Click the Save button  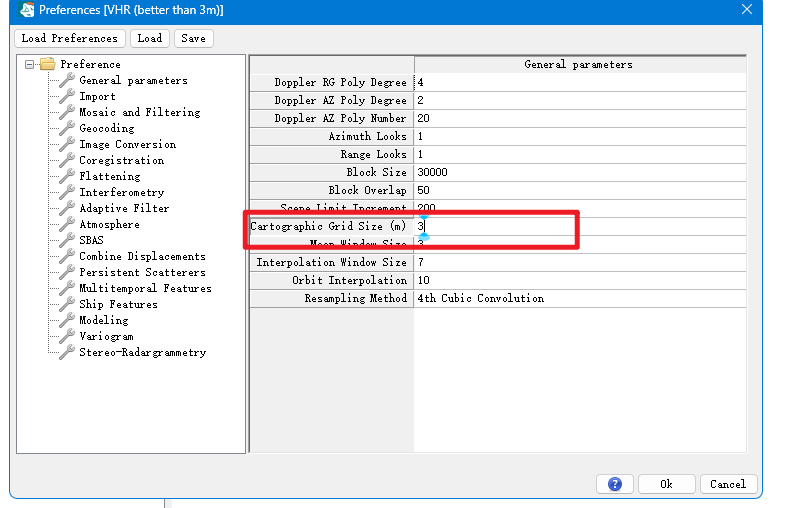(x=193, y=39)
